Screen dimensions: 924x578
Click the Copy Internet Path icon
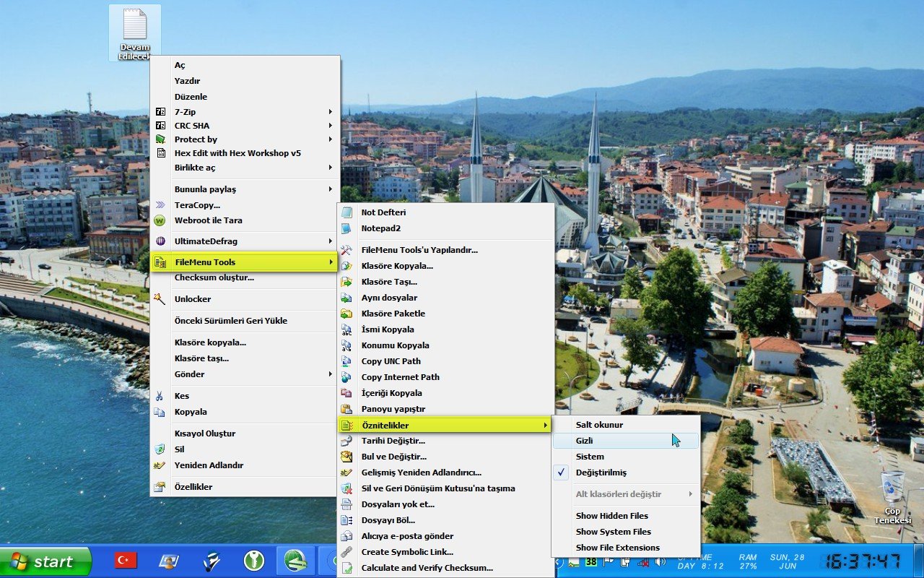coord(346,377)
